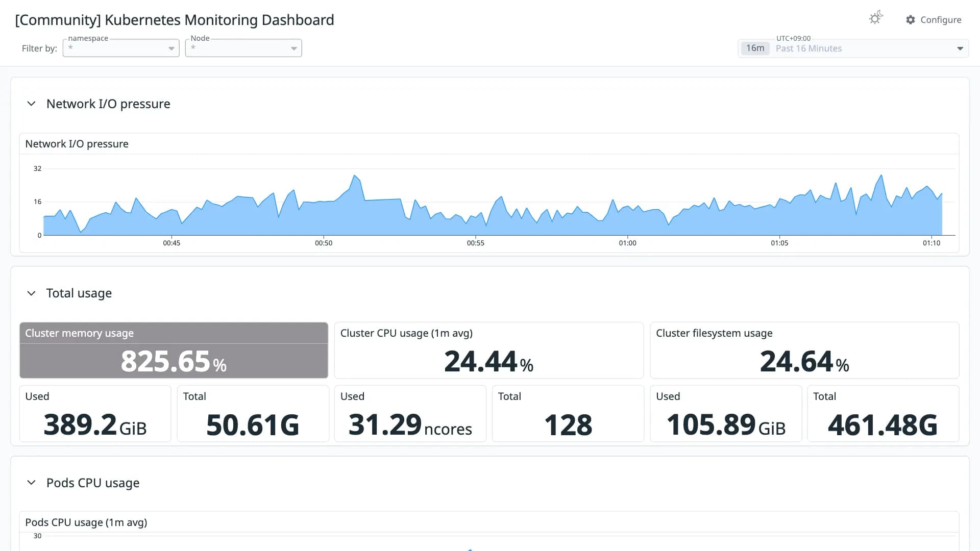Click the 389.2 GiB memory used value
Viewport: 980px width, 551px height.
point(95,425)
